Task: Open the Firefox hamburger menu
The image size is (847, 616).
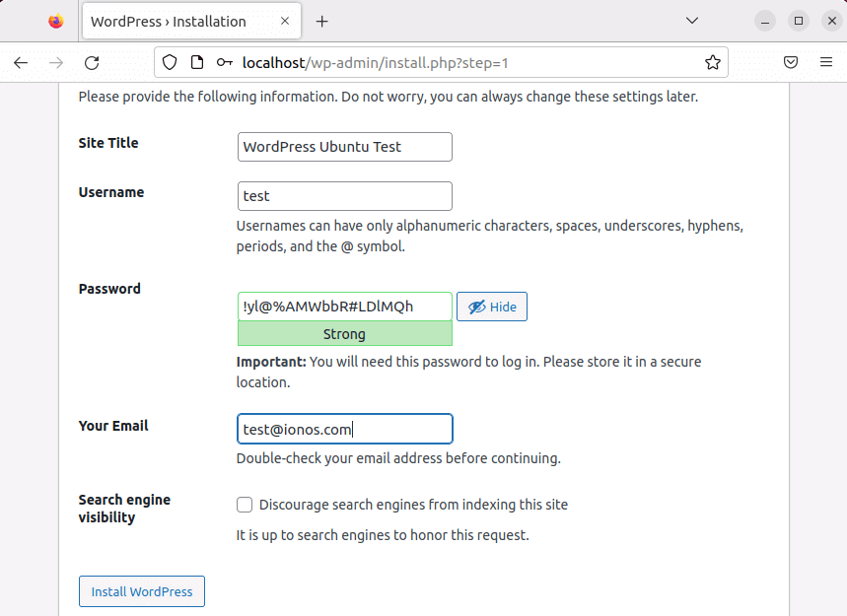Action: click(826, 62)
